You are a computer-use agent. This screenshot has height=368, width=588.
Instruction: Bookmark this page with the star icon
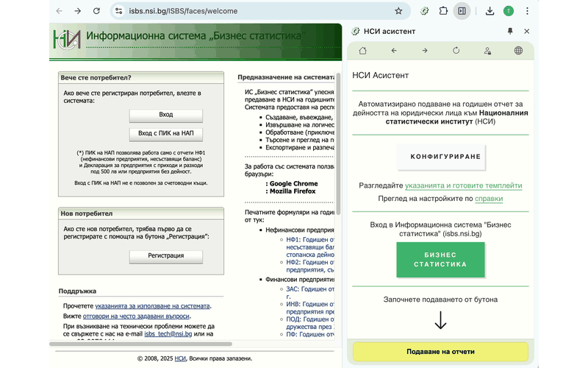click(398, 11)
